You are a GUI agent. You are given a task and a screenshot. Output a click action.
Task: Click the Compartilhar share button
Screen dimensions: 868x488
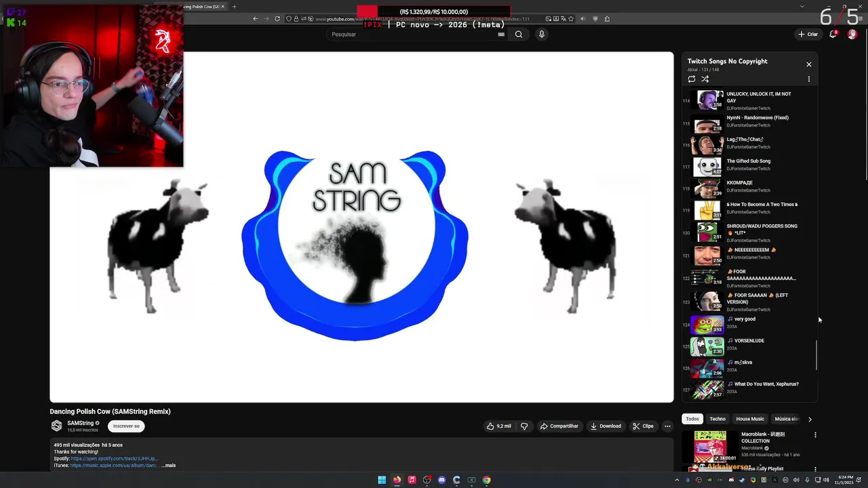click(x=559, y=426)
